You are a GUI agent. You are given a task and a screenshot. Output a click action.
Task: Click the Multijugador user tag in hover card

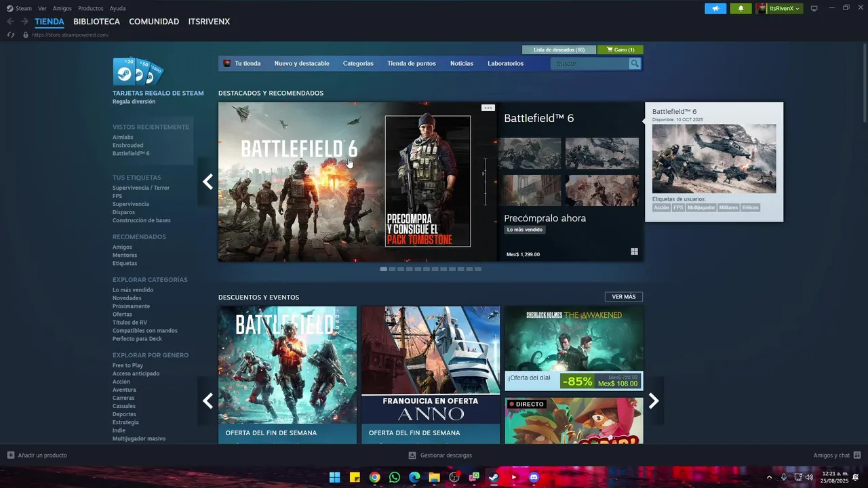pyautogui.click(x=701, y=207)
